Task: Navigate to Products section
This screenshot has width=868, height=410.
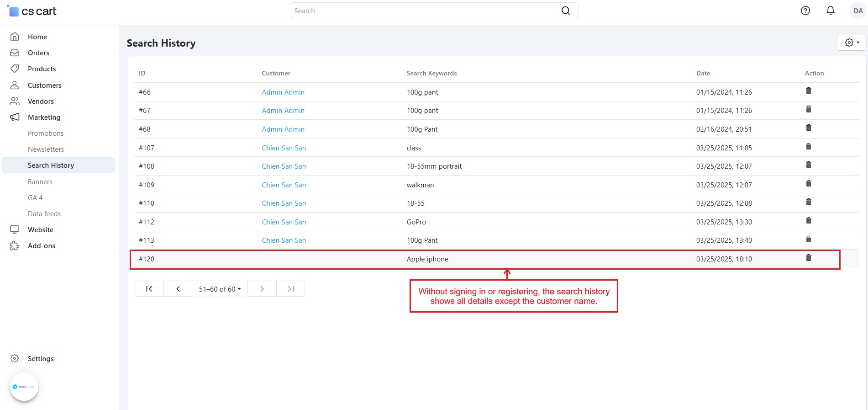Action: [42, 69]
